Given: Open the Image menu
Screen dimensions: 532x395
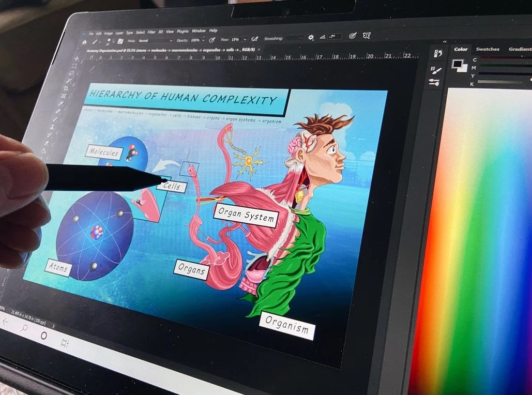Looking at the screenshot, I should coord(108,33).
